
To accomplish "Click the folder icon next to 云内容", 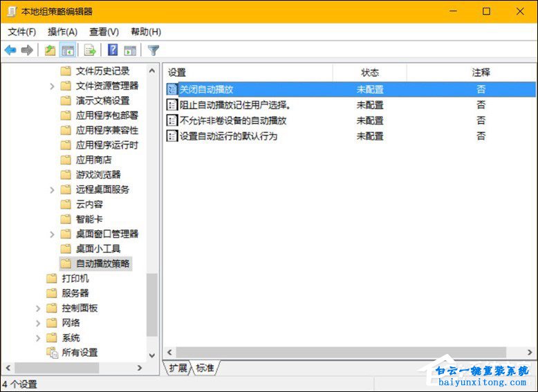I will [x=66, y=204].
